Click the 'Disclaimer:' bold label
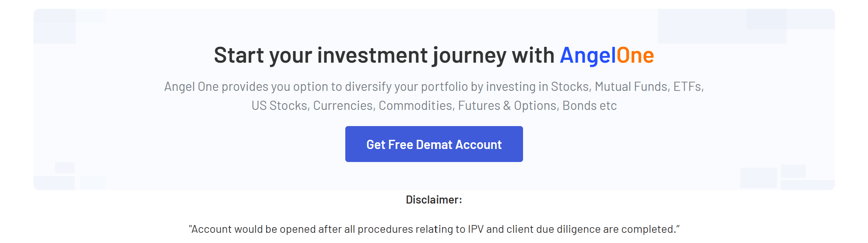The height and width of the screenshot is (243, 868). pyautogui.click(x=434, y=200)
